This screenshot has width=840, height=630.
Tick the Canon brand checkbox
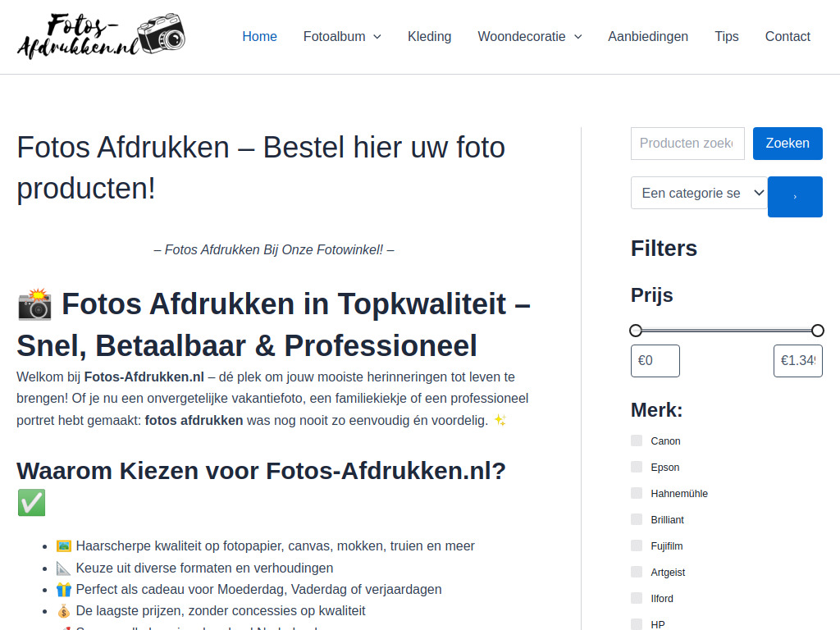pyautogui.click(x=637, y=441)
